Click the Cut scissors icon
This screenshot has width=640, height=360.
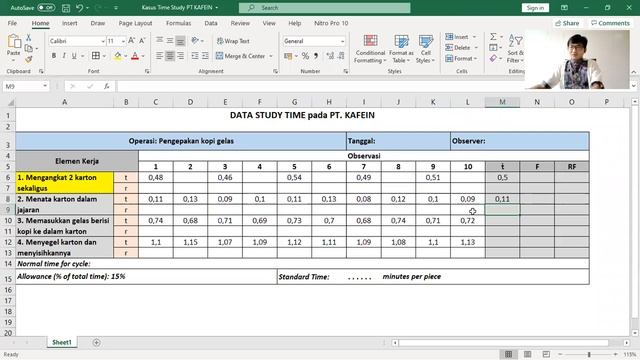29,38
